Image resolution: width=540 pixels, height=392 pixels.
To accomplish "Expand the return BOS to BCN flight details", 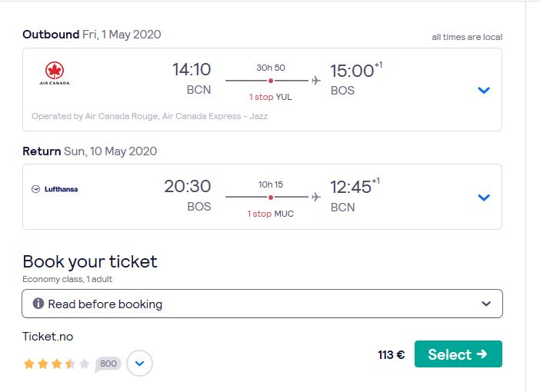I will pos(484,198).
